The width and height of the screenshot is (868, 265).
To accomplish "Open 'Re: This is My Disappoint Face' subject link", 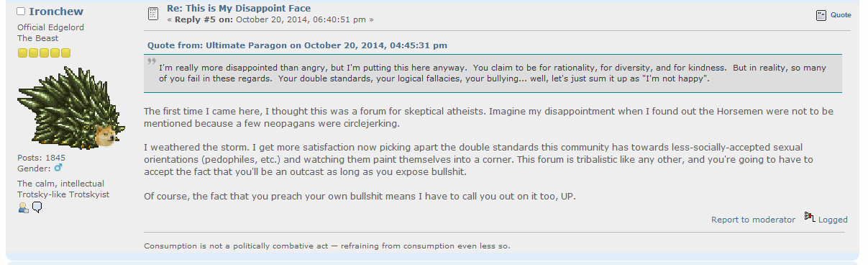I will coord(238,9).
